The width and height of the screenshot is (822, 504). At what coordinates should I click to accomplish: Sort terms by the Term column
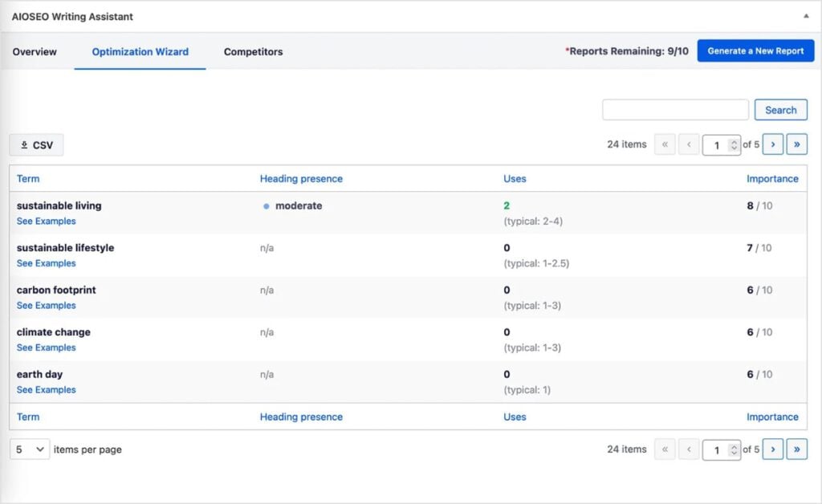tap(28, 178)
